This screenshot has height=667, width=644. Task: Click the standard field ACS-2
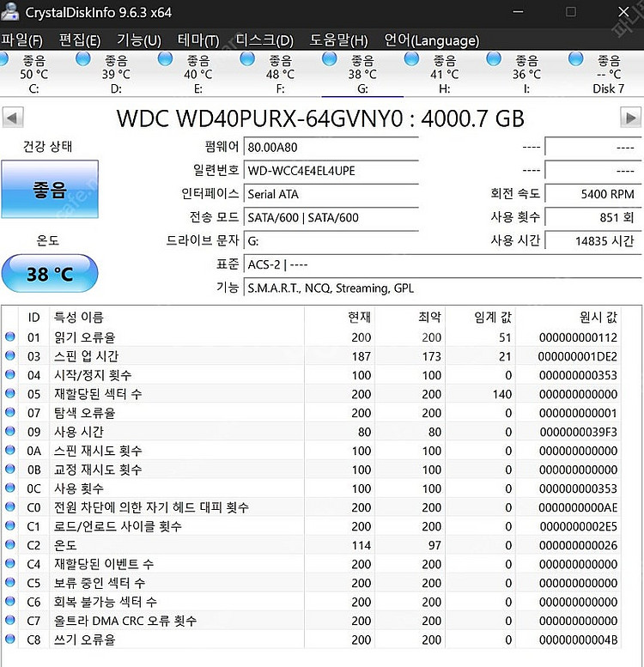[x=442, y=264]
